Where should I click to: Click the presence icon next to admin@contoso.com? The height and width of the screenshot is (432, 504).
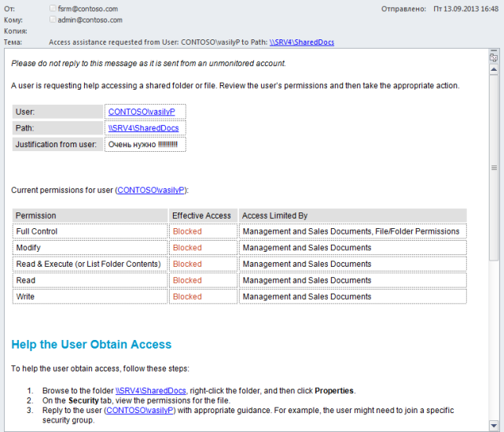click(x=53, y=20)
